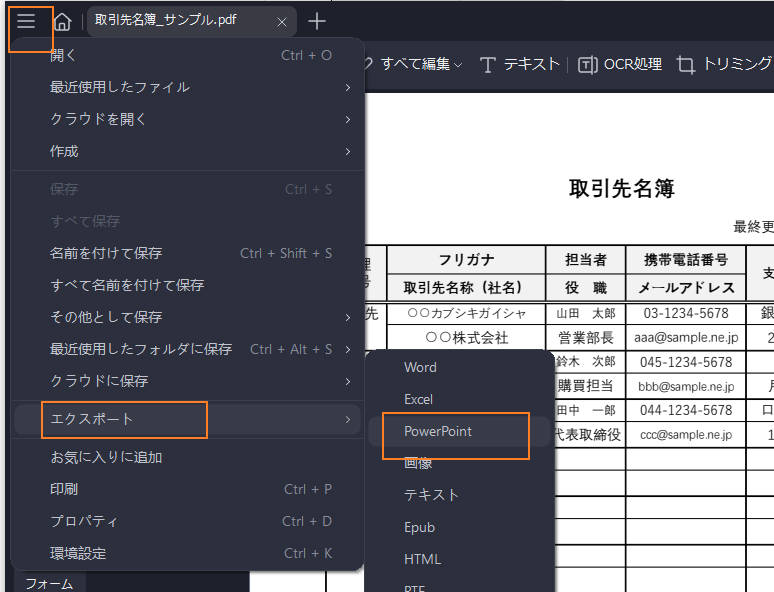Export to PowerPoint format
This screenshot has height=592, width=774.
click(x=460, y=432)
